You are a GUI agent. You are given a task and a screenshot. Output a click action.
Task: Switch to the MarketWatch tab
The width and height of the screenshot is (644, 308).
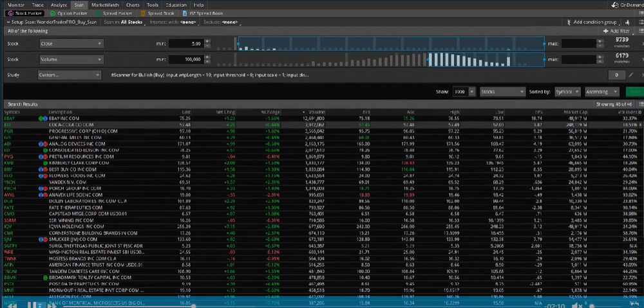coord(104,5)
